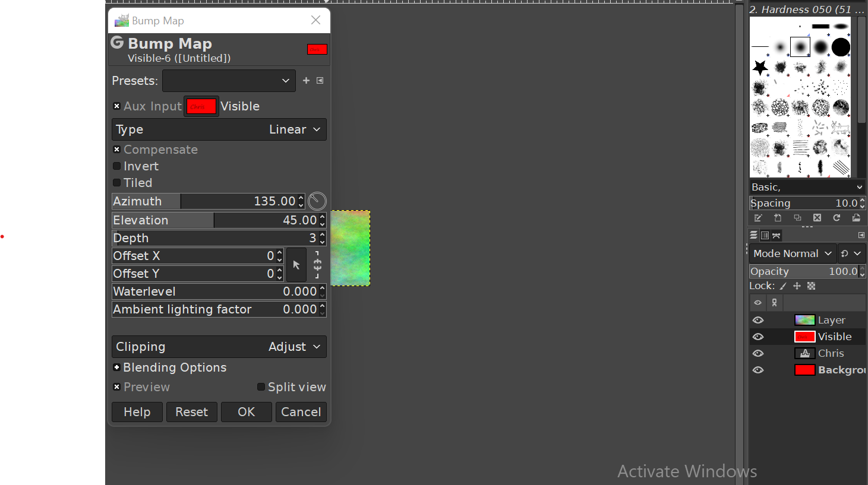Click the GIMP logo in Bump Map header
868x485 pixels.
click(x=117, y=43)
